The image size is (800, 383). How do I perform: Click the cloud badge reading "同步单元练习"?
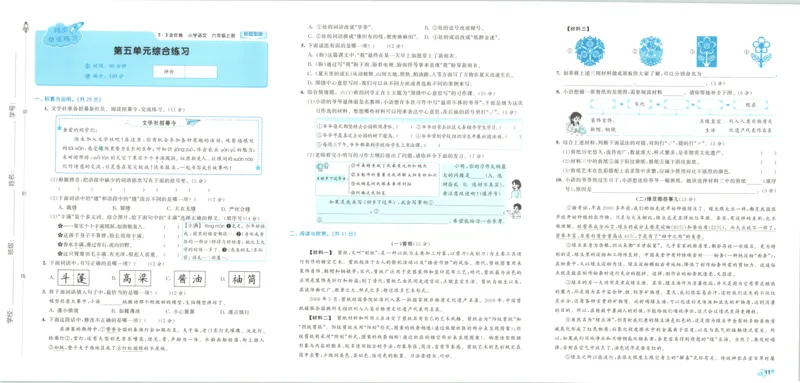tap(61, 35)
